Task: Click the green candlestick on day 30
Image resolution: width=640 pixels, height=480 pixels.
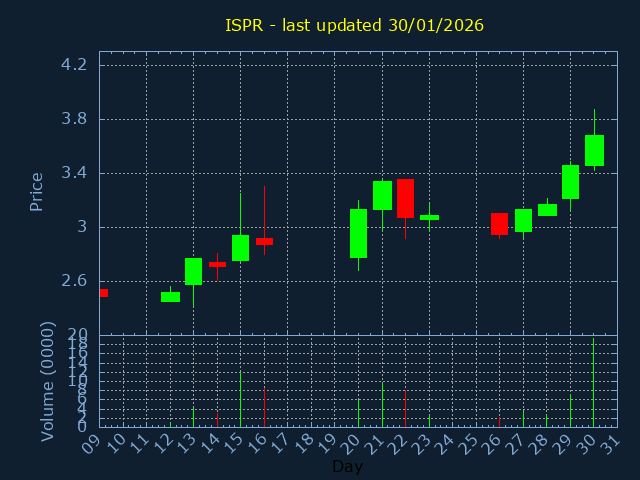Action: tap(594, 150)
